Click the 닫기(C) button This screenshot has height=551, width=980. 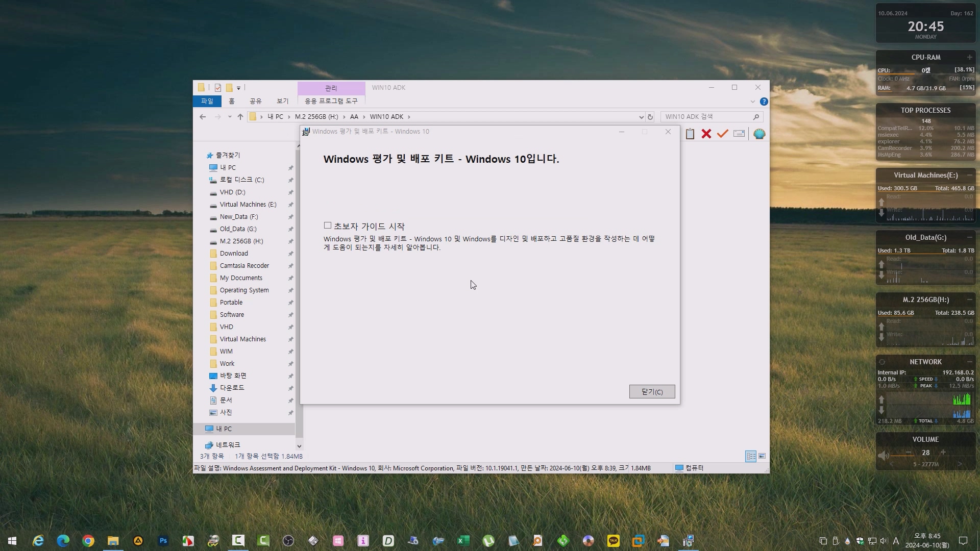coord(652,392)
